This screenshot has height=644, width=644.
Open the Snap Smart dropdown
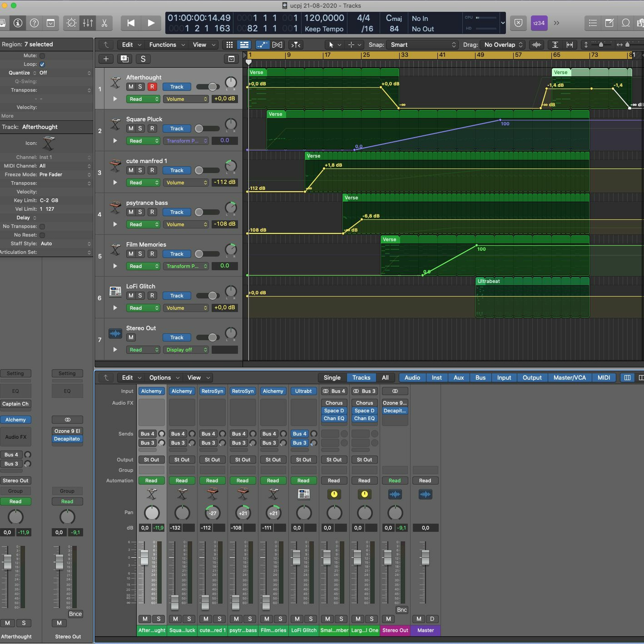coord(422,45)
